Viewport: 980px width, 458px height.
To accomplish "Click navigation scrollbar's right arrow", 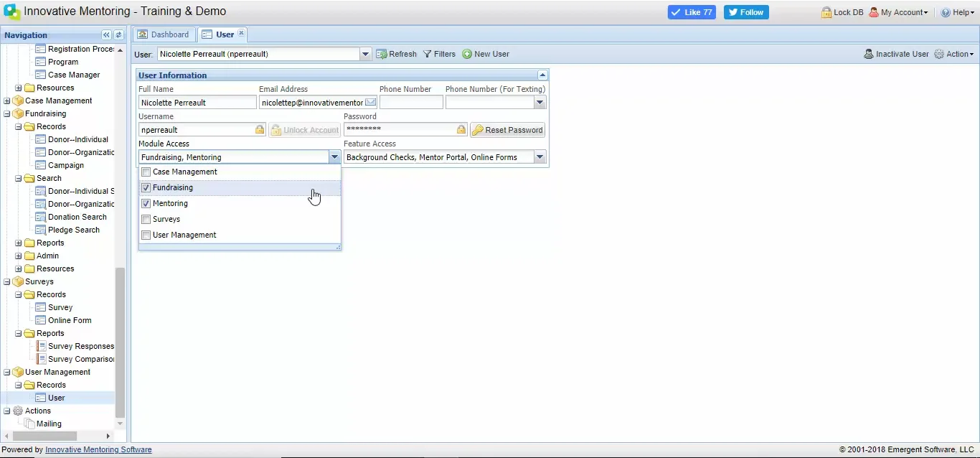I will point(108,436).
